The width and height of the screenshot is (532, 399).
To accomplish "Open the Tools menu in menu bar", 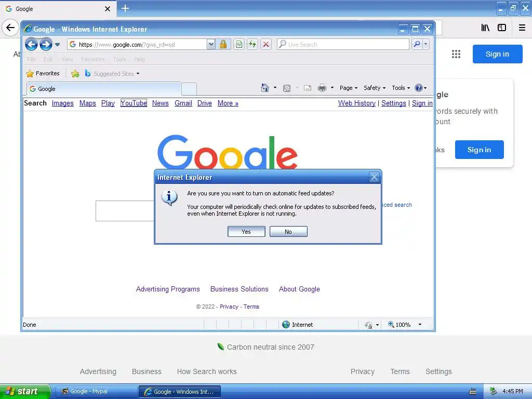I will [119, 59].
